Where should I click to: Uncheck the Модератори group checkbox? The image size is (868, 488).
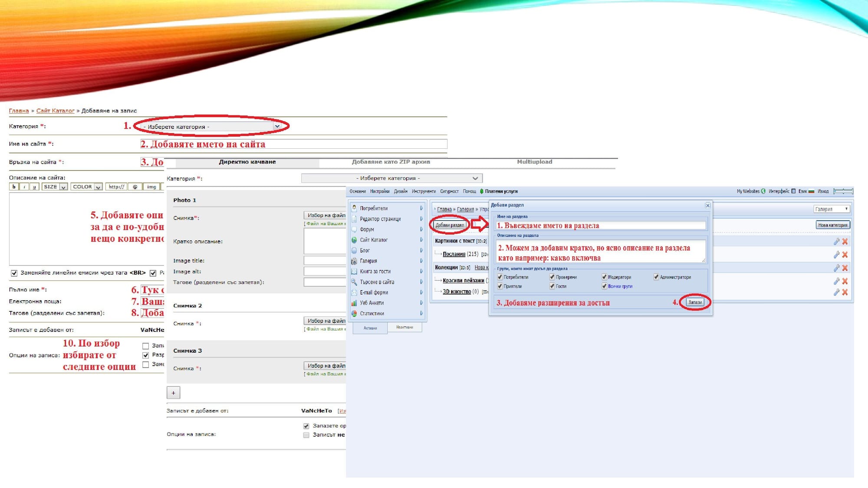(604, 277)
